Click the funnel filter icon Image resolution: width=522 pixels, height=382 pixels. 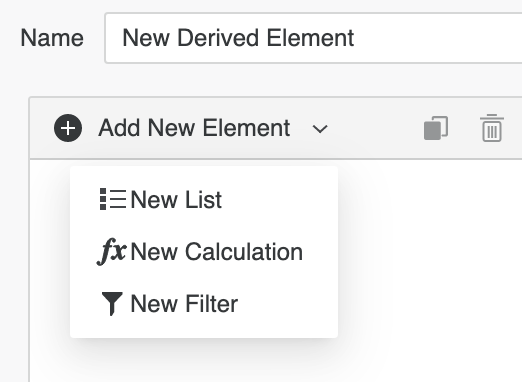(112, 304)
